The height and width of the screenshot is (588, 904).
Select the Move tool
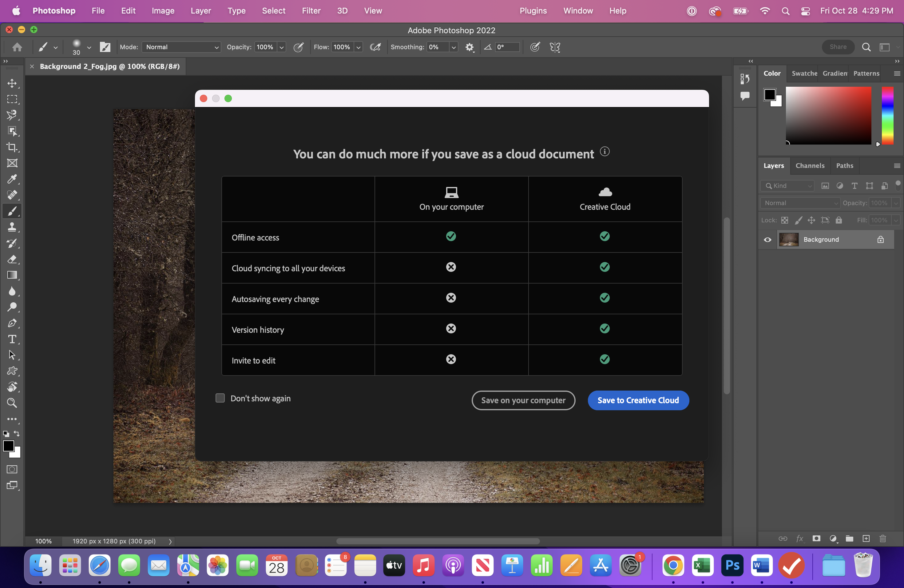pyautogui.click(x=12, y=83)
